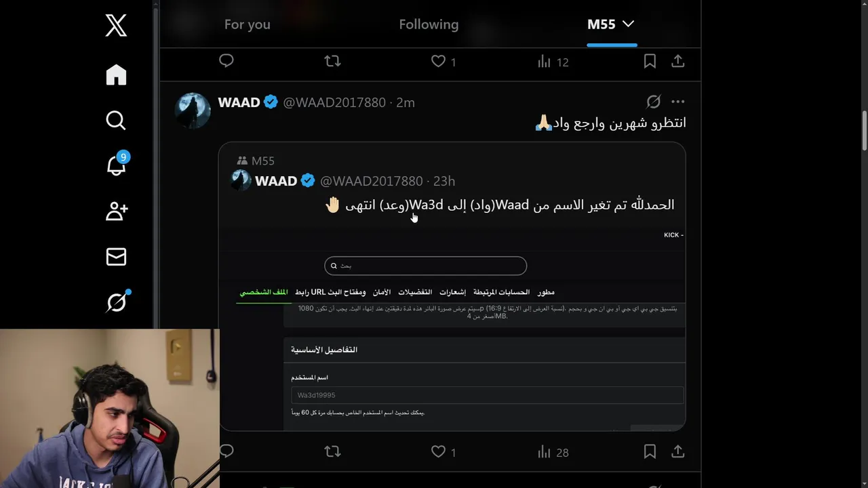868x488 pixels.
Task: Open Messages envelope icon
Action: pos(116,256)
